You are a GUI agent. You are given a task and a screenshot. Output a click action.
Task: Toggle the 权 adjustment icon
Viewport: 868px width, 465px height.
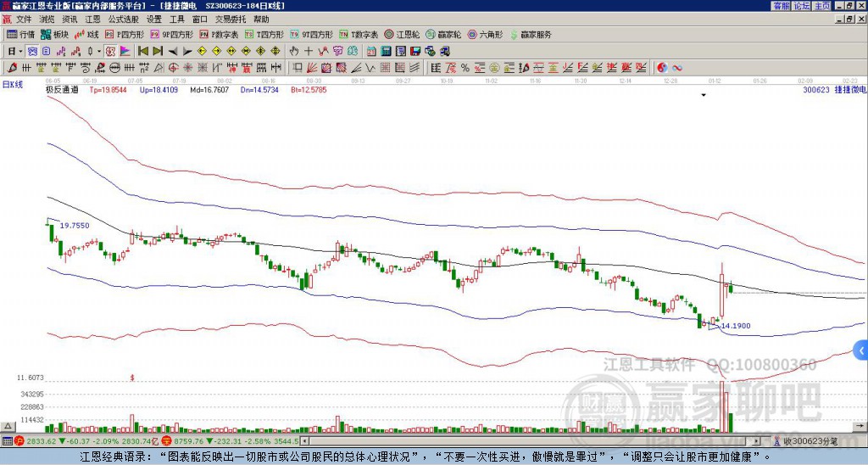pyautogui.click(x=111, y=51)
